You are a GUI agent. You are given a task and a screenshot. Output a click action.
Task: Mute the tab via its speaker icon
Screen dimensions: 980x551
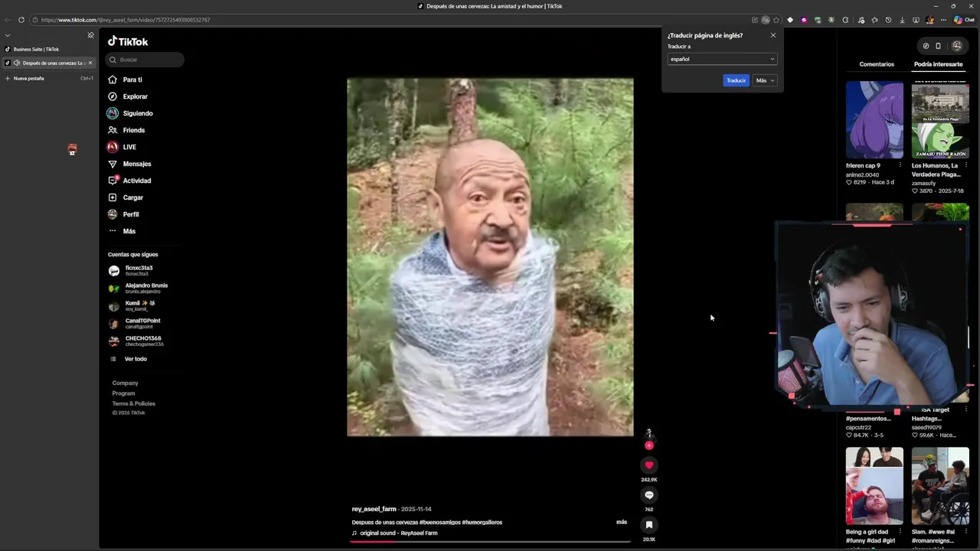(17, 63)
